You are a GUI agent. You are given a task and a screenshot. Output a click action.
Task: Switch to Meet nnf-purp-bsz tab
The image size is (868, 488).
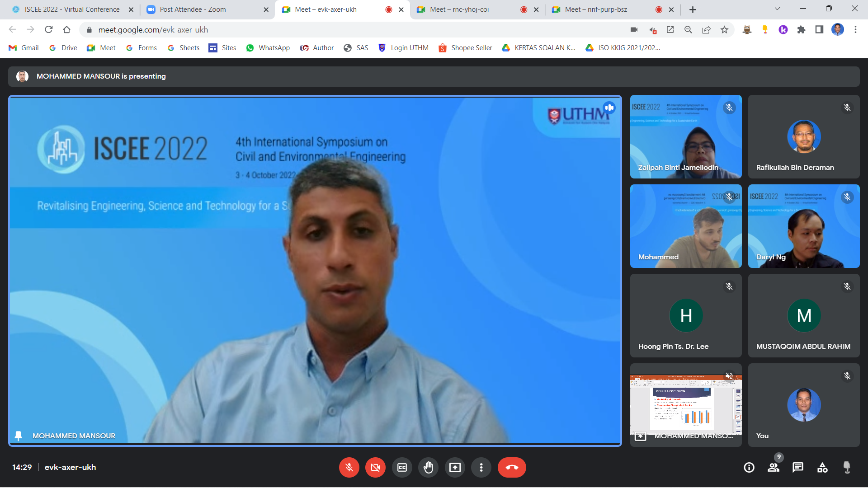coord(613,9)
